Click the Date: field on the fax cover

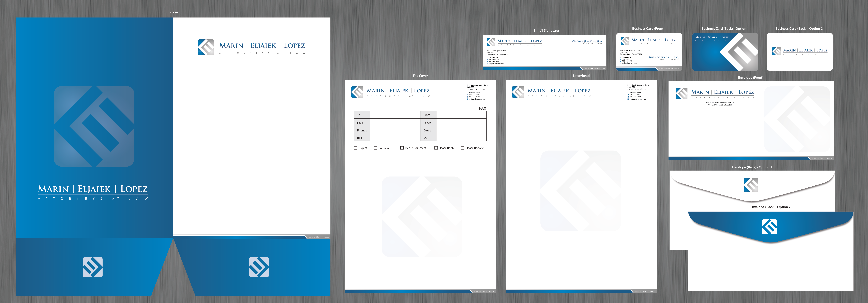click(461, 130)
